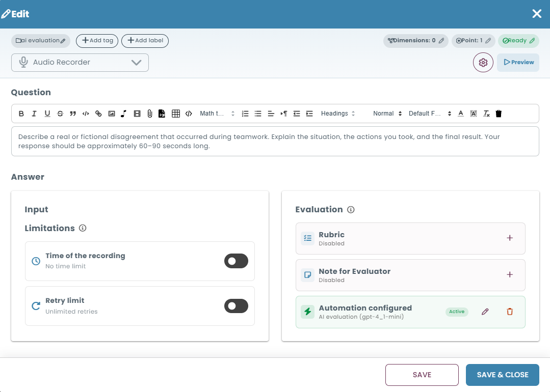Image resolution: width=550 pixels, height=392 pixels.
Task: Attach a file with the paperclip icon
Action: coord(150,114)
